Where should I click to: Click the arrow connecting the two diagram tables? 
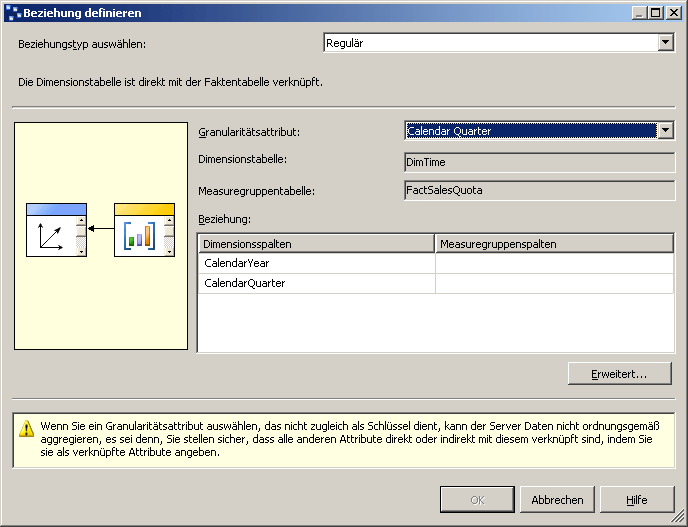[100, 229]
